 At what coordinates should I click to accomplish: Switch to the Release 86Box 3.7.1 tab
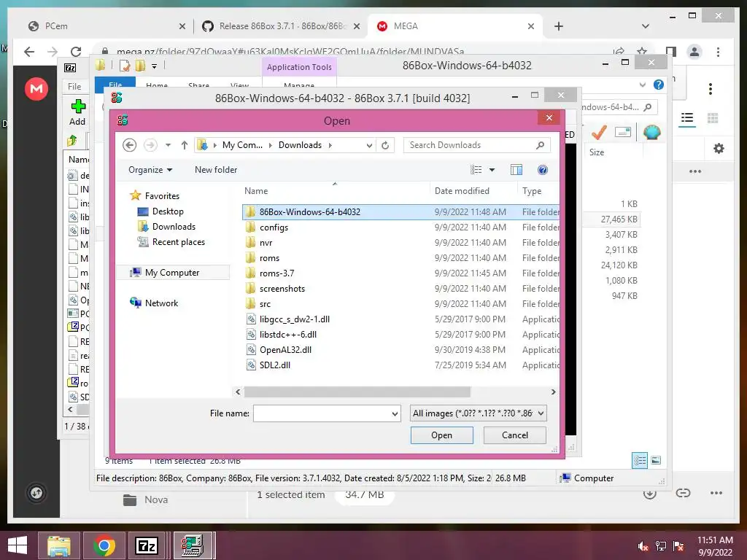click(281, 26)
